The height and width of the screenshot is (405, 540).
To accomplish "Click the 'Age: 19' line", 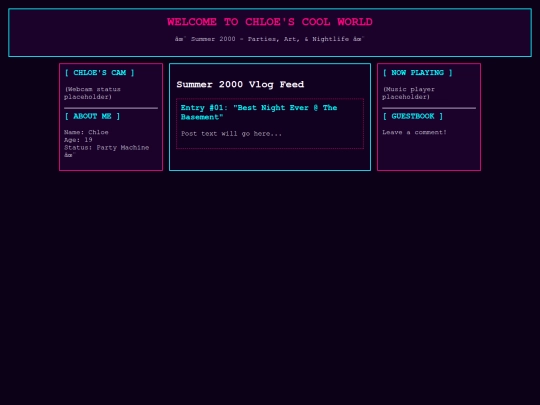I will [78, 140].
